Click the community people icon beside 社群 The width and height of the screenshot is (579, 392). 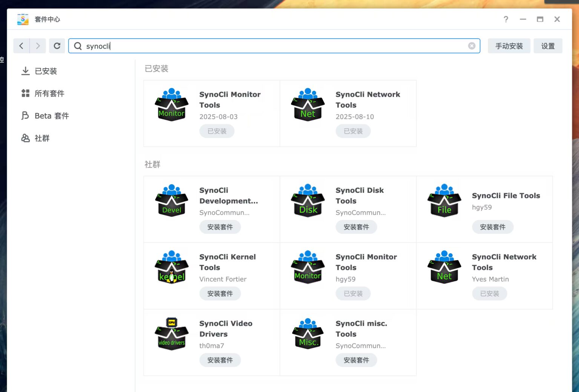pyautogui.click(x=25, y=138)
